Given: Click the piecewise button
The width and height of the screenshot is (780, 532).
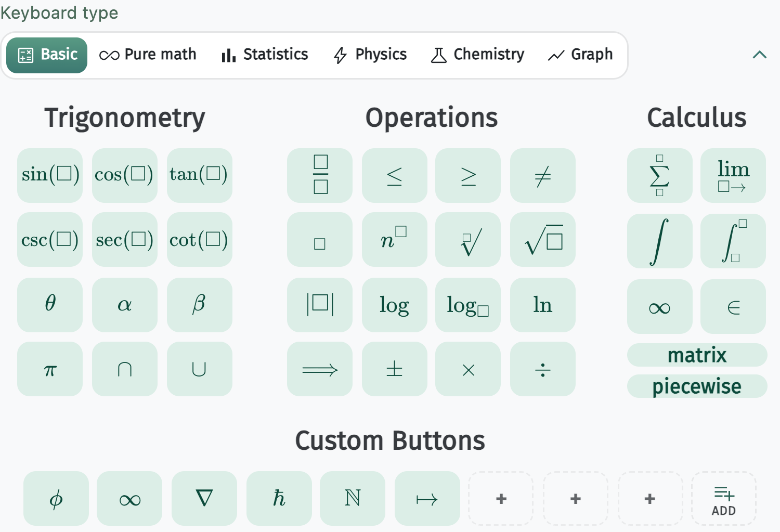Looking at the screenshot, I should tap(697, 386).
